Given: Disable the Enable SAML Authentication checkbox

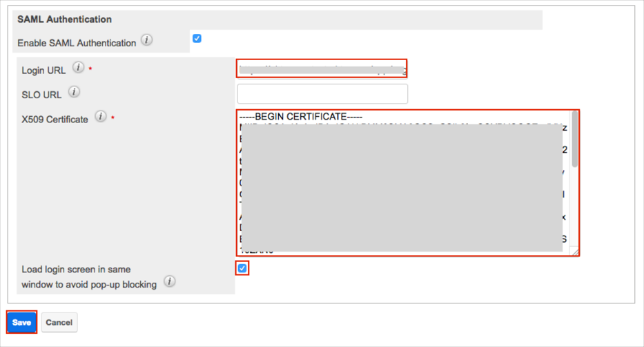Looking at the screenshot, I should tap(197, 39).
